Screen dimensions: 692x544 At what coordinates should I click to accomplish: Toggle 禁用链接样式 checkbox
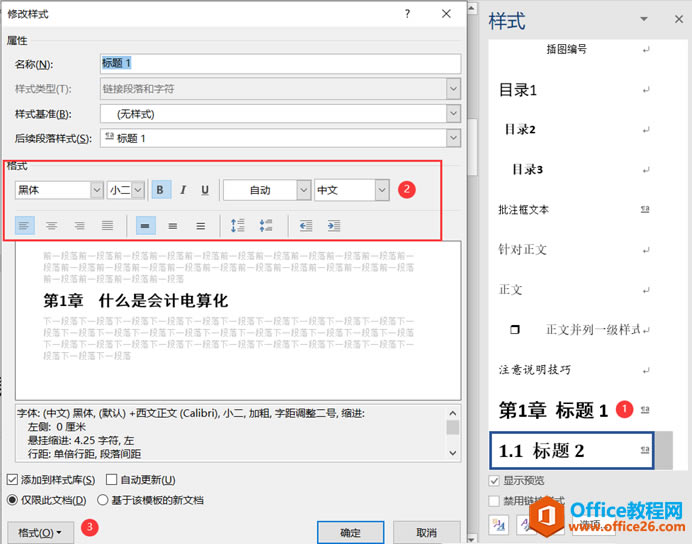(494, 501)
